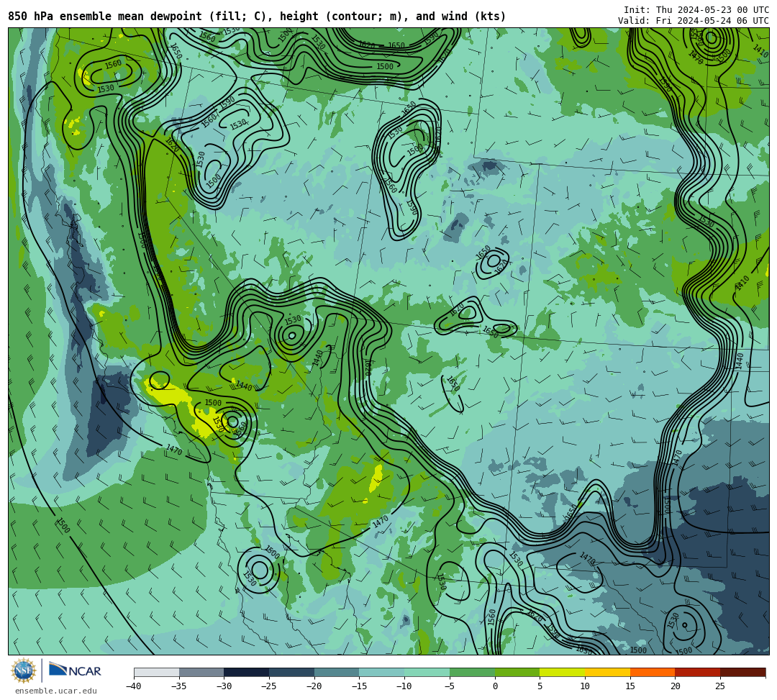Click the 0 colorbar tick label
777x700 pixels.
(495, 686)
